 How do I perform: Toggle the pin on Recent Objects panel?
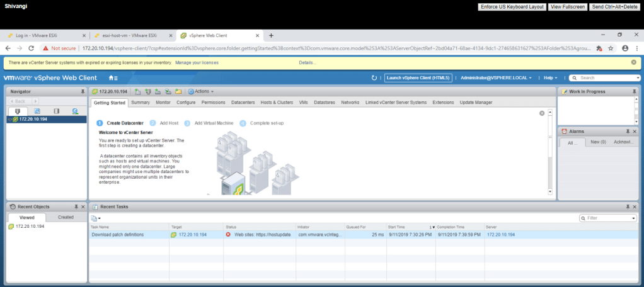76,206
